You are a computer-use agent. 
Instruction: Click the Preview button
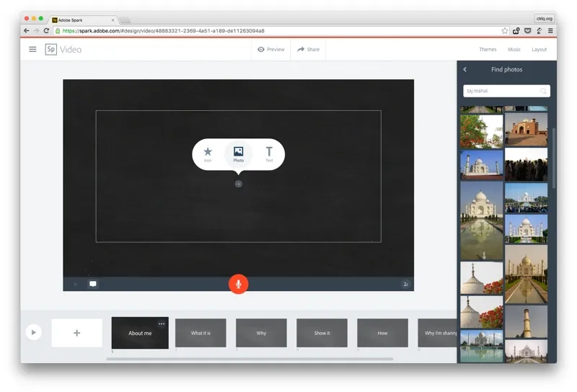pos(271,50)
